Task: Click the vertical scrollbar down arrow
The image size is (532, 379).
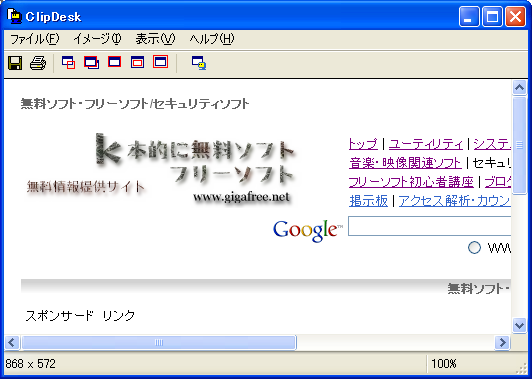Action: click(x=519, y=326)
